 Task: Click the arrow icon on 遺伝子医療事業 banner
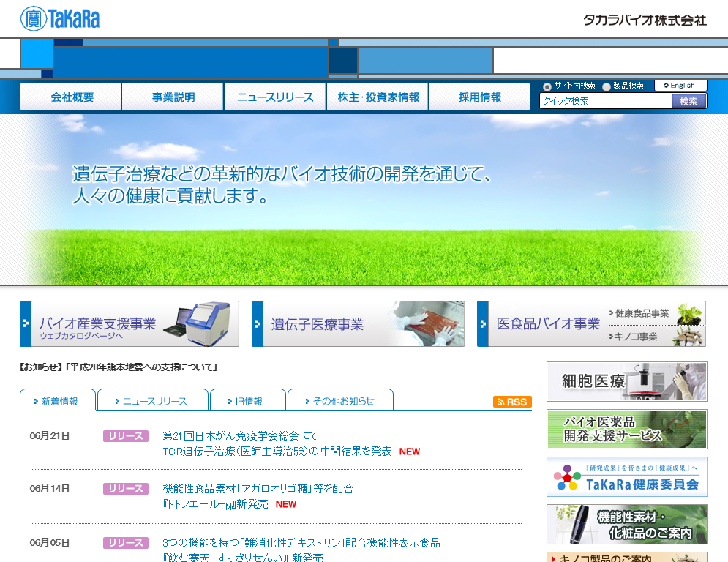258,323
